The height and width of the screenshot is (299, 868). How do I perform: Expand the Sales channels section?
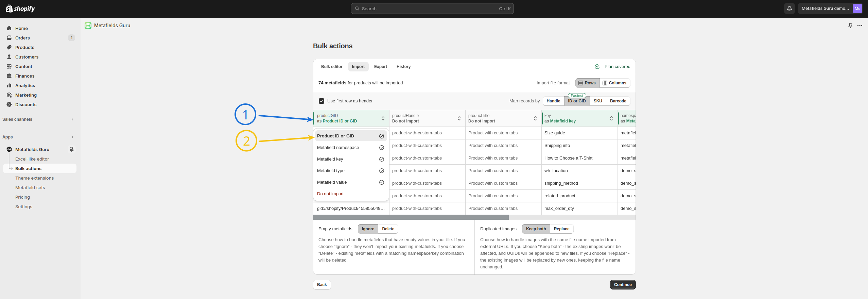(x=72, y=119)
